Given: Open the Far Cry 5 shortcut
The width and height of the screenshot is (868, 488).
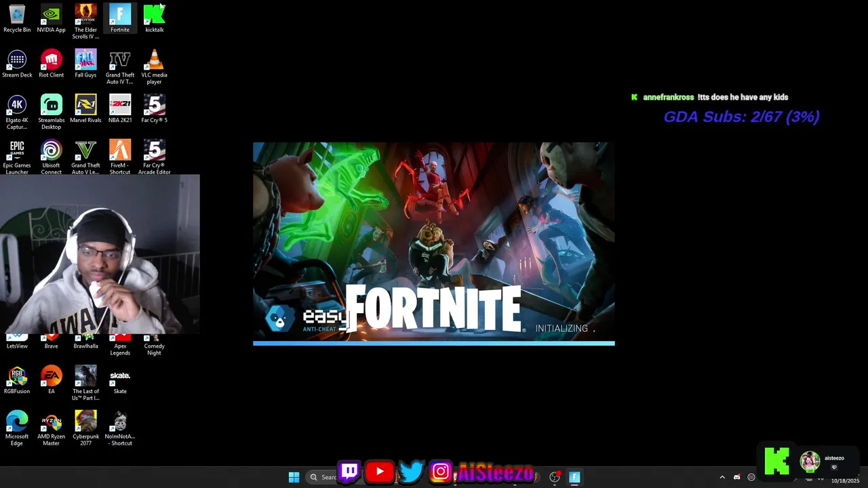Looking at the screenshot, I should 155,108.
